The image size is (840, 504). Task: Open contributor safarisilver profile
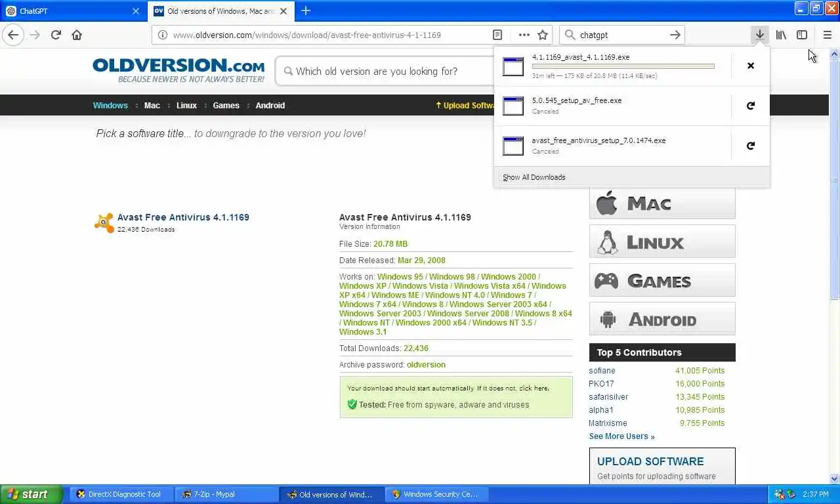click(608, 397)
